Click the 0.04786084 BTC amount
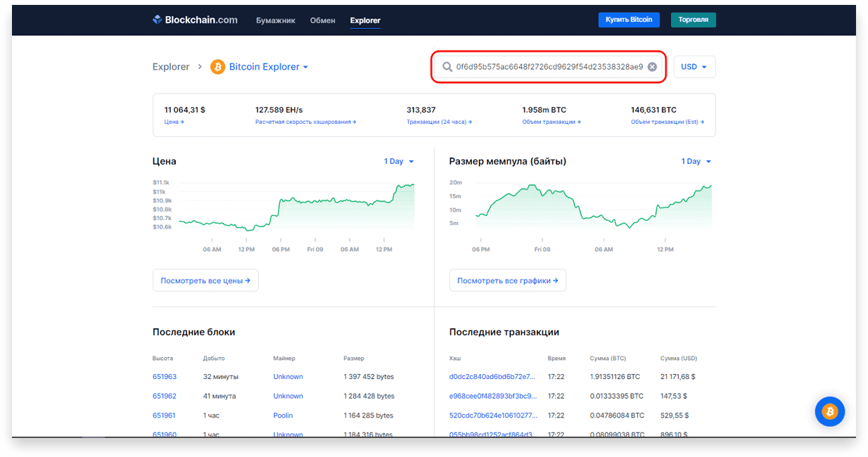 [617, 416]
